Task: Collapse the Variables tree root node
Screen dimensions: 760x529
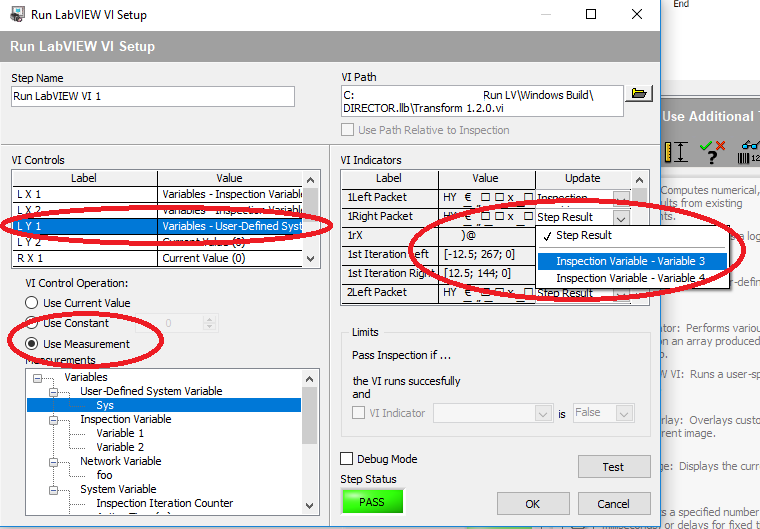Action: (37, 378)
